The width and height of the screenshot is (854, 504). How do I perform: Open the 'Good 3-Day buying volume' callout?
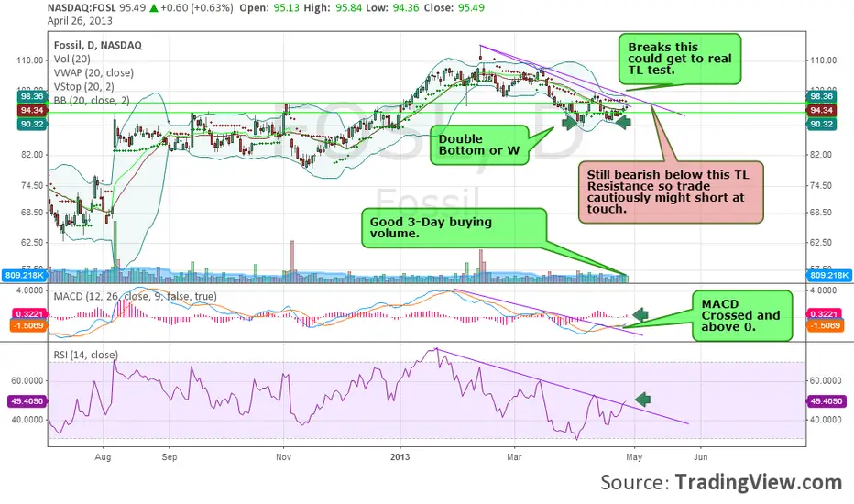[454, 228]
